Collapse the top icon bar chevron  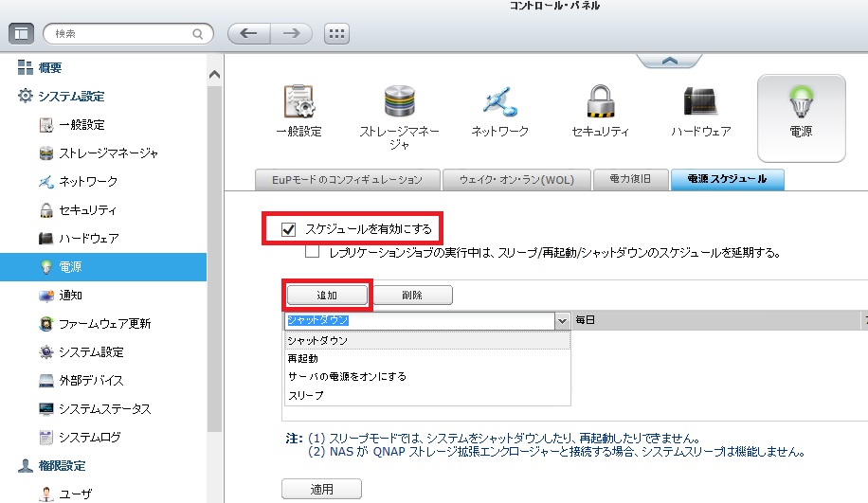point(670,61)
